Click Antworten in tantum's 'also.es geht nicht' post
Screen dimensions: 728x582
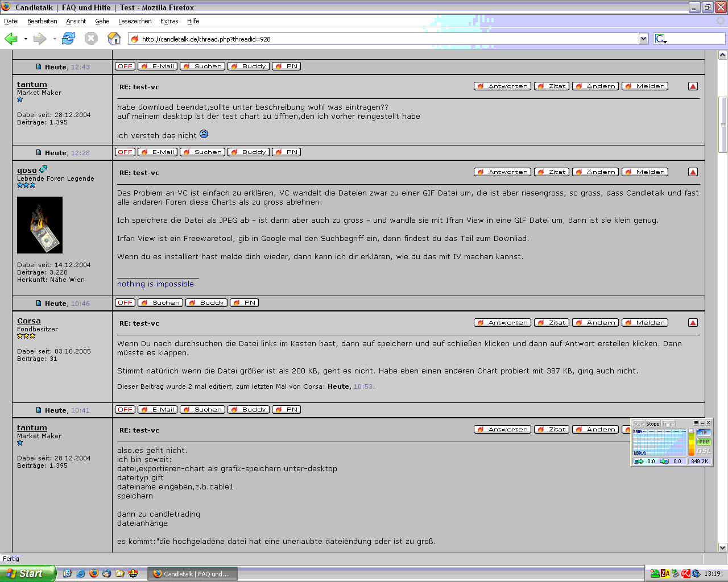coord(502,430)
